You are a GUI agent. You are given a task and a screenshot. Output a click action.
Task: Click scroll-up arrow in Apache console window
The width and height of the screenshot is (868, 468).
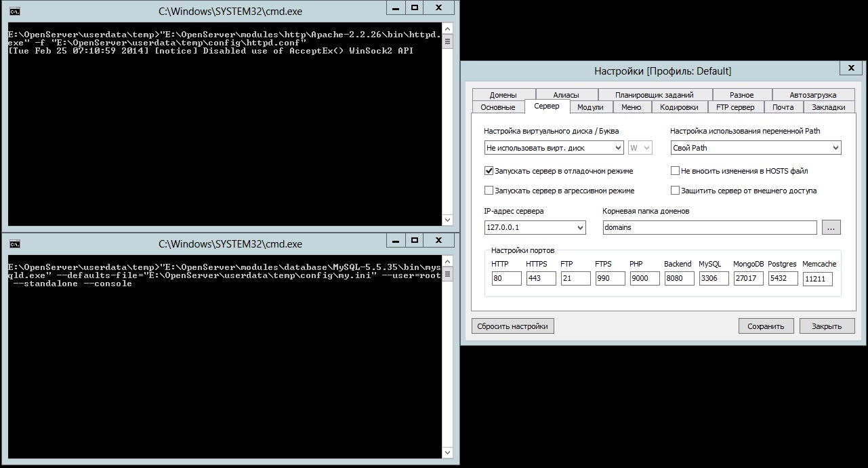click(447, 31)
